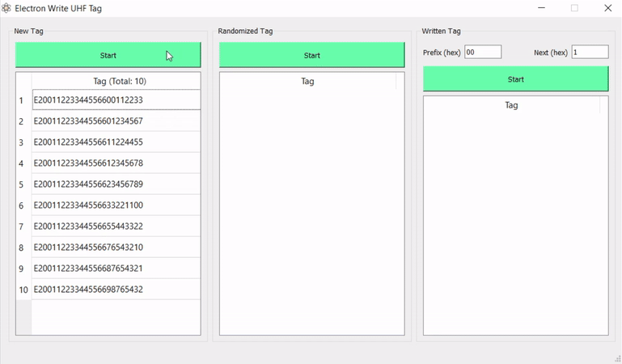The width and height of the screenshot is (622, 364).
Task: Click the Next (hex) input field
Action: (590, 52)
